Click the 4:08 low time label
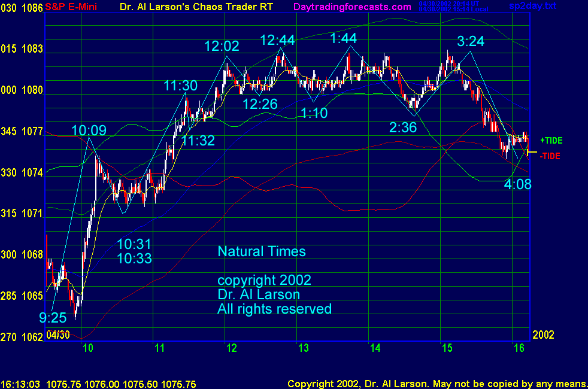This screenshot has height=389, width=588. [518, 184]
